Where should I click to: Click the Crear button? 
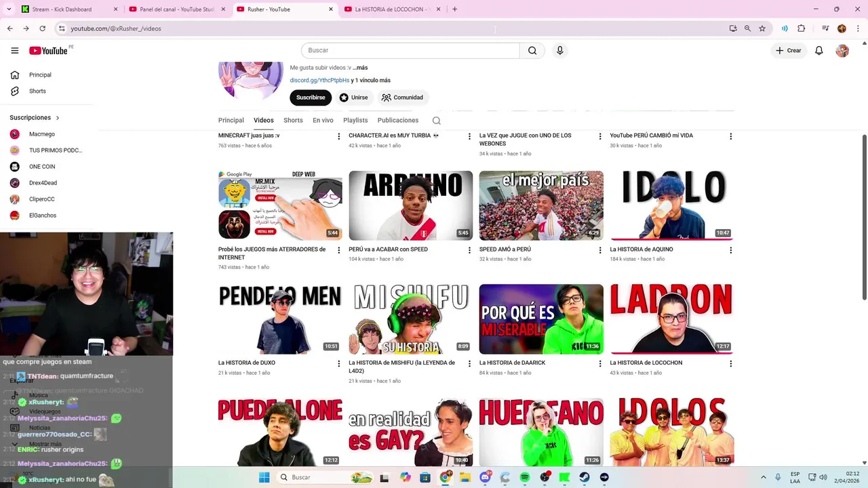coord(789,51)
